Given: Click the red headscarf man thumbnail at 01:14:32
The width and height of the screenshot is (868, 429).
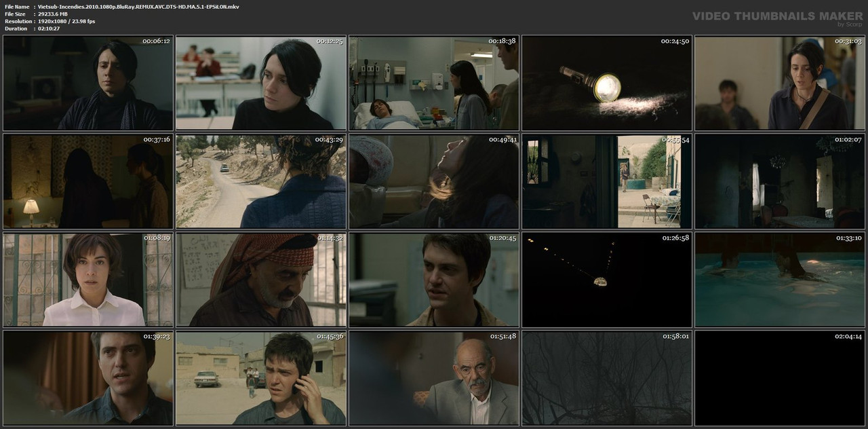Looking at the screenshot, I should (x=261, y=280).
